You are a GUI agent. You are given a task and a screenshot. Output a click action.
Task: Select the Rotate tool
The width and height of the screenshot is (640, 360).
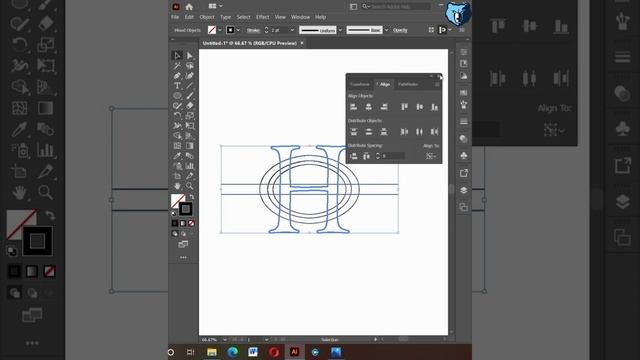pos(177,116)
